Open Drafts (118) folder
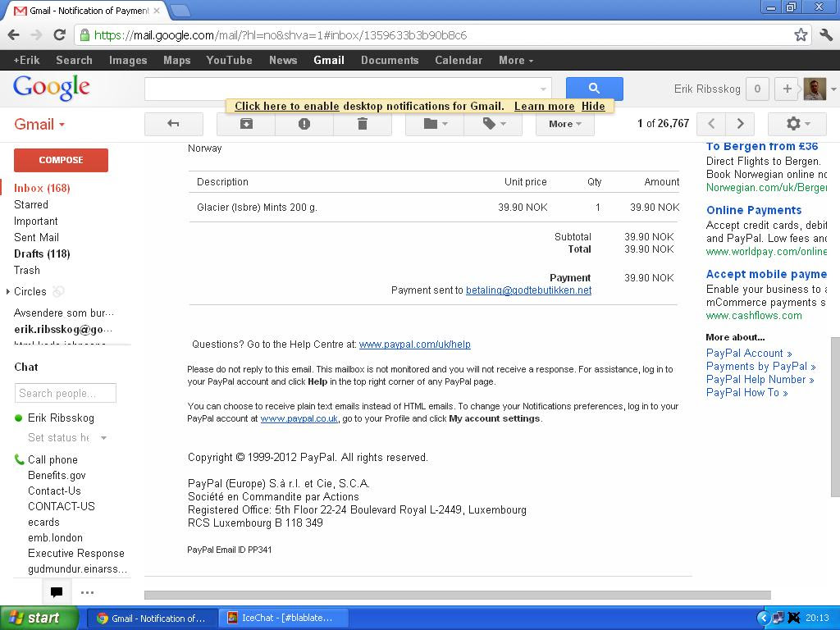 (x=42, y=254)
